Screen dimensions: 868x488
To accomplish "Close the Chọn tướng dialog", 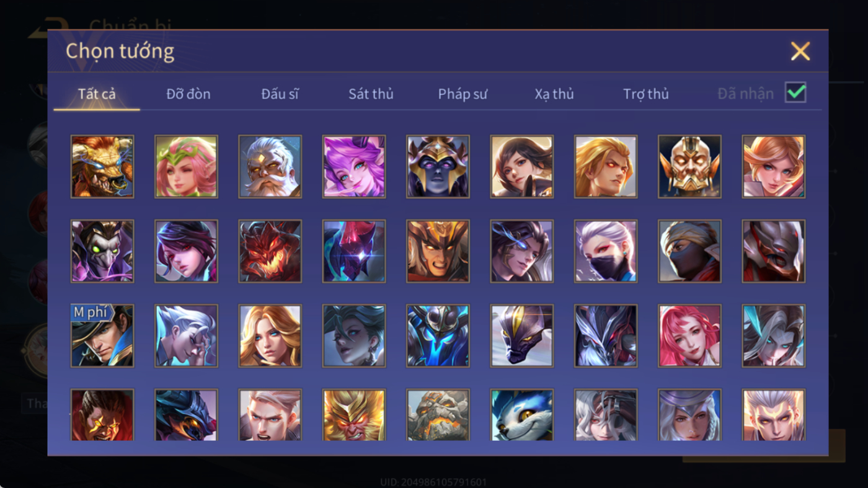I will click(x=800, y=51).
